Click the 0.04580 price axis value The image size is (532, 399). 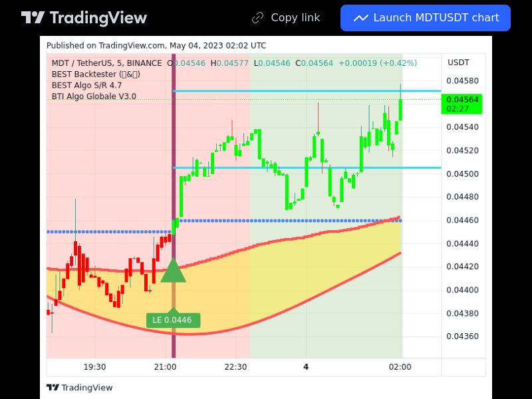462,80
